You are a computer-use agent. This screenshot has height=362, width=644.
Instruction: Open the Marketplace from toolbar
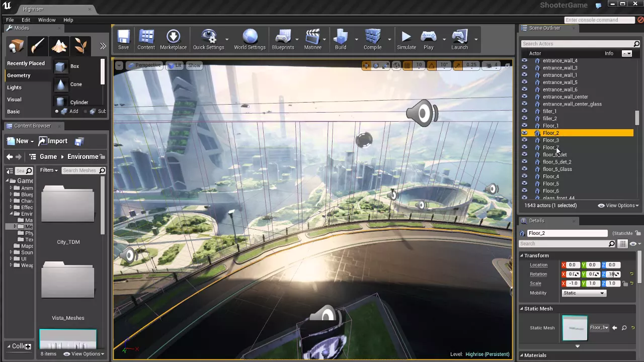(x=173, y=39)
